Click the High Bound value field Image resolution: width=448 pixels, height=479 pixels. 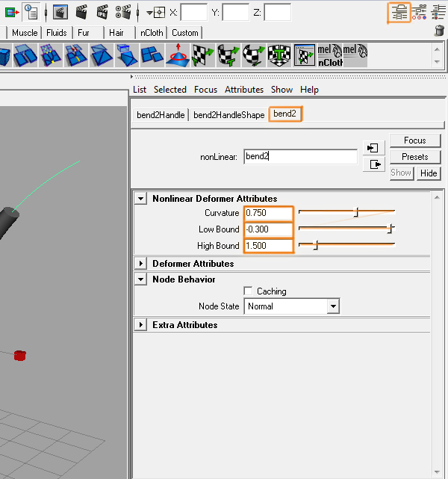coord(269,246)
